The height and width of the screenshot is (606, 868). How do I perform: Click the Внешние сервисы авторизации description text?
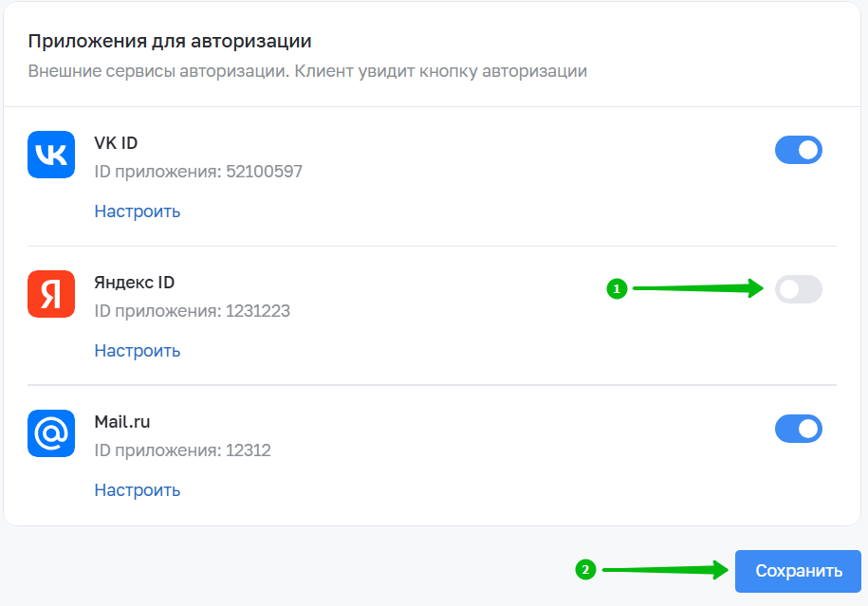point(307,71)
